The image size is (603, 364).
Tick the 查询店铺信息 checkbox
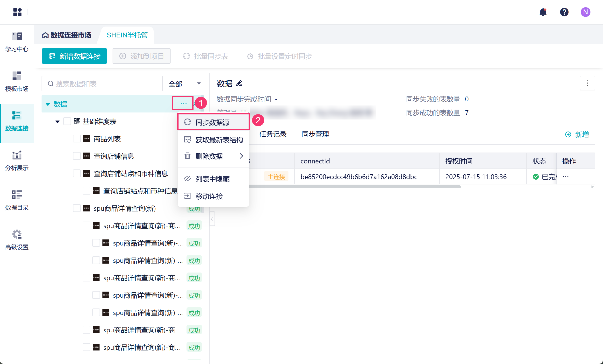pos(77,156)
